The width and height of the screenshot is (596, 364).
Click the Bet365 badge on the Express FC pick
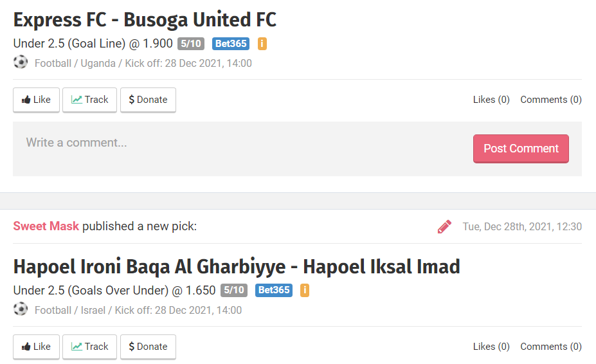[230, 44]
